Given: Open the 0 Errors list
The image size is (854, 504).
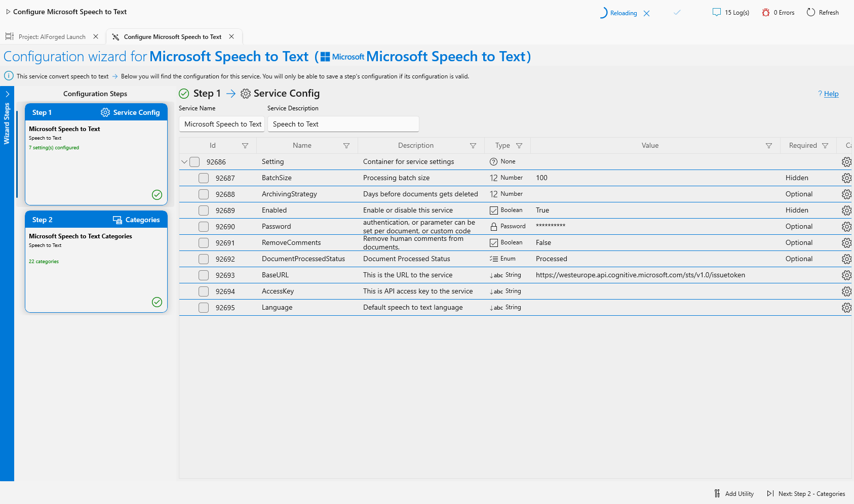Looking at the screenshot, I should point(779,13).
